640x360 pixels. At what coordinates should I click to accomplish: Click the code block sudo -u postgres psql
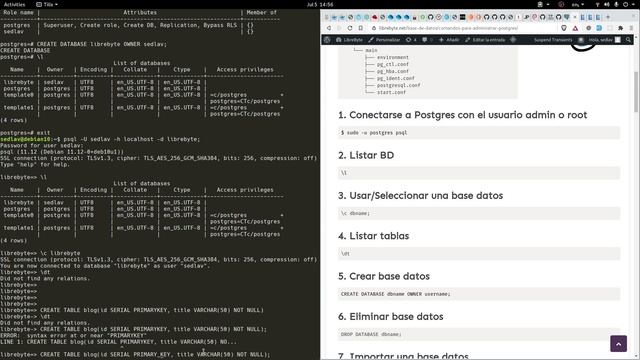click(x=479, y=133)
